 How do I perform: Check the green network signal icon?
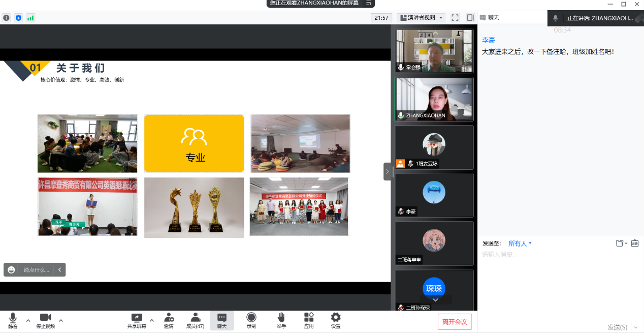(x=30, y=18)
